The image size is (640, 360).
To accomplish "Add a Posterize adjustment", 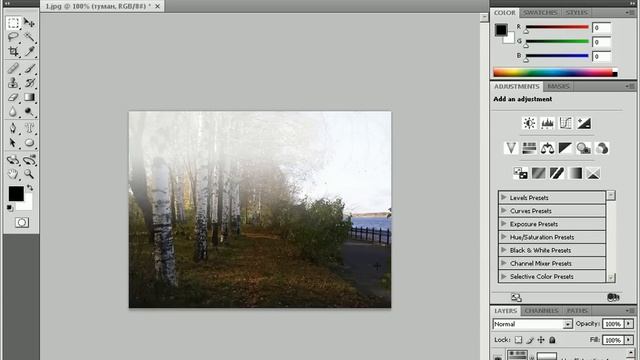I will click(x=538, y=173).
